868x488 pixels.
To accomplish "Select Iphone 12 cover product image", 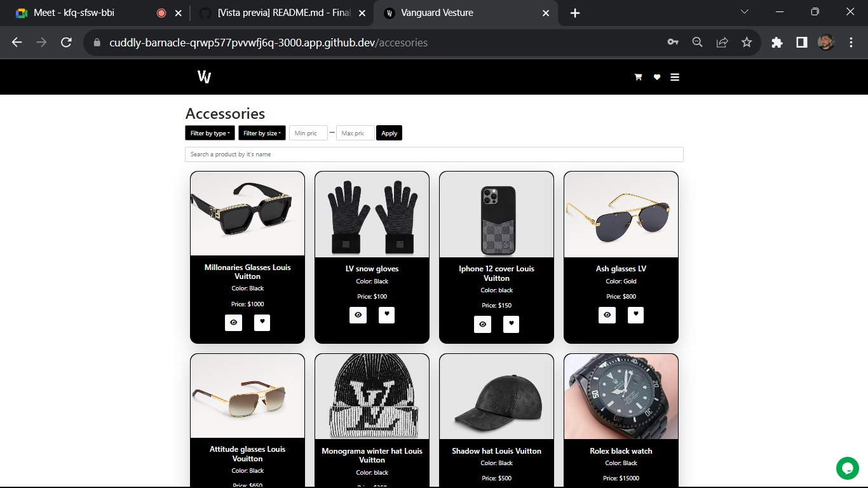I will pyautogui.click(x=496, y=215).
